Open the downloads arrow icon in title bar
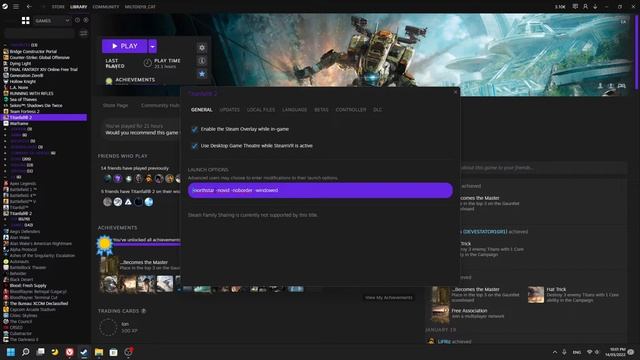The width and height of the screenshot is (640, 360). pyautogui.click(x=595, y=7)
